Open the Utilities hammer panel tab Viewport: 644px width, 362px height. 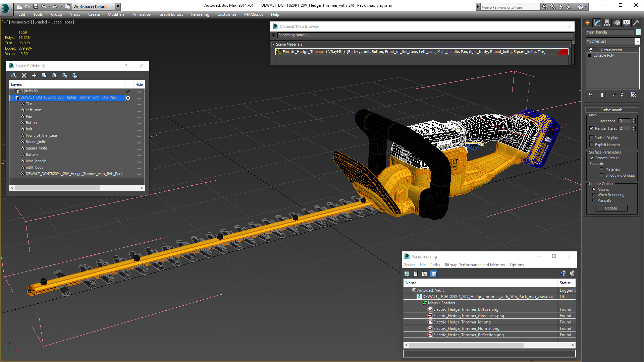[x=636, y=23]
